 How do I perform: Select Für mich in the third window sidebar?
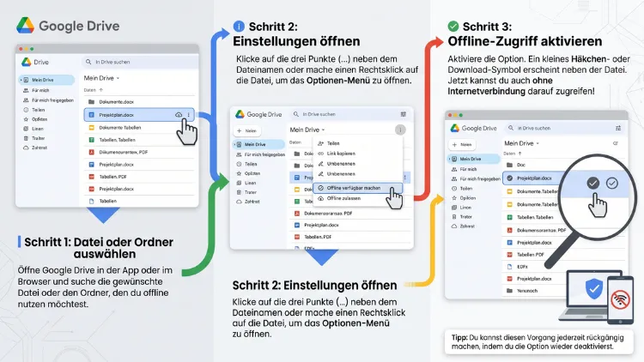464,169
